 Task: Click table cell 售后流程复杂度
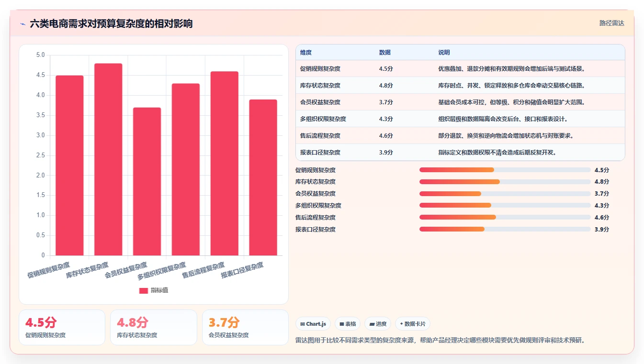point(320,136)
